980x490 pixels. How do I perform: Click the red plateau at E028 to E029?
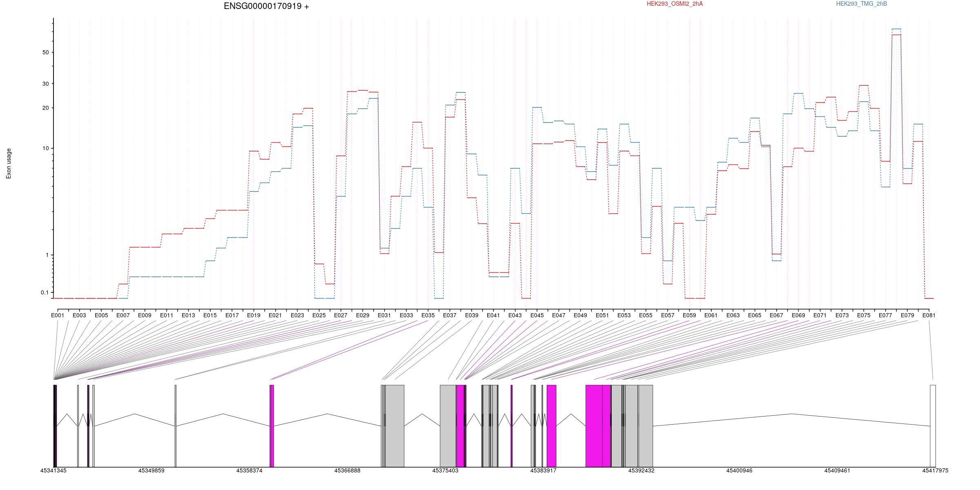point(357,91)
